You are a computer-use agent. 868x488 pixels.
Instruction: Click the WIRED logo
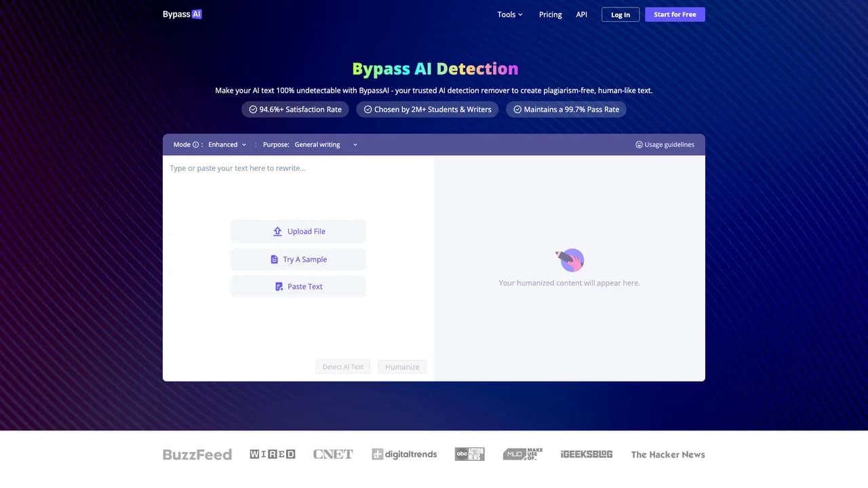(x=273, y=454)
